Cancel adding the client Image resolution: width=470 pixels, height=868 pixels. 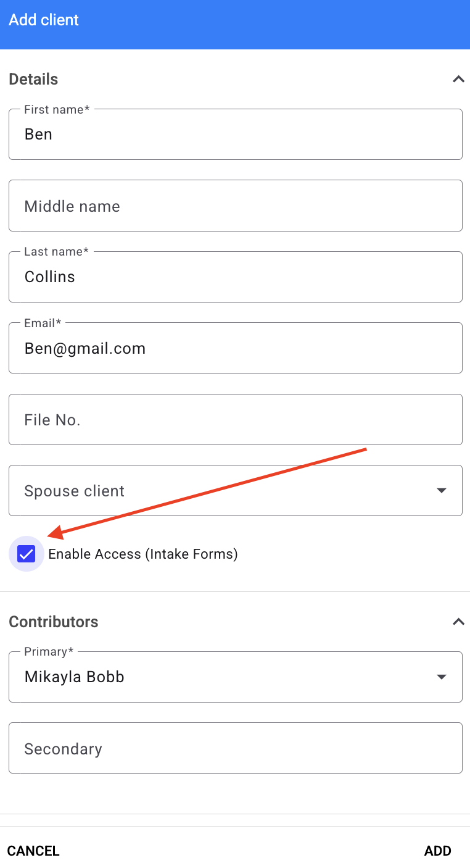click(33, 851)
